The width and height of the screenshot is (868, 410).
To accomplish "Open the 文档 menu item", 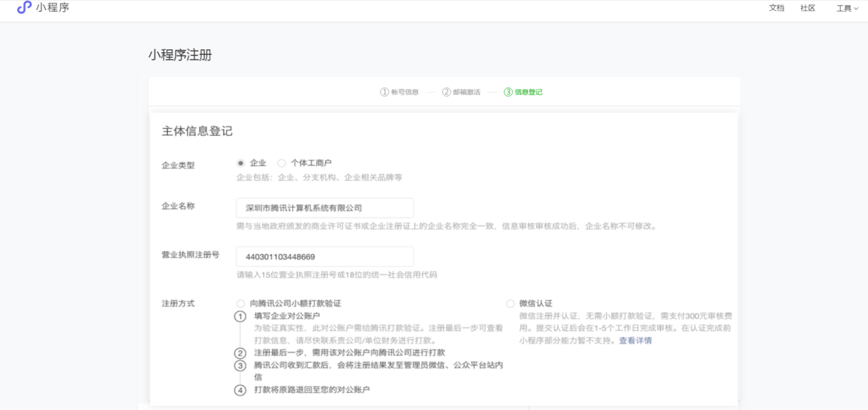I will [x=776, y=8].
